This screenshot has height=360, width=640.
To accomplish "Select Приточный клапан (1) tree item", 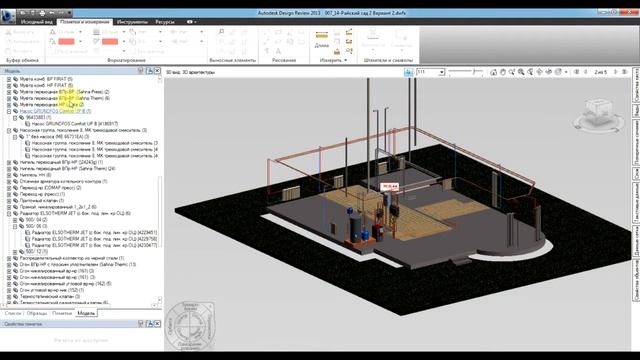I will click(x=42, y=201).
